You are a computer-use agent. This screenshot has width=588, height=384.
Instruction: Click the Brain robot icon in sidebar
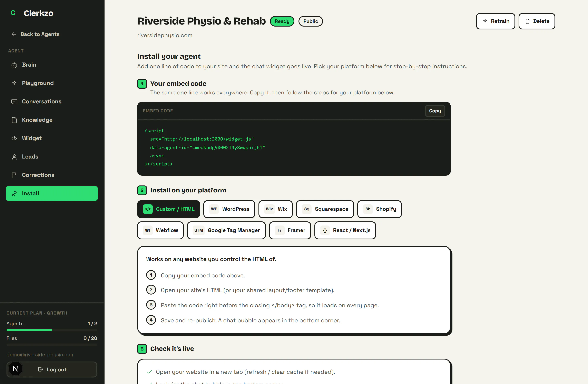(x=14, y=65)
